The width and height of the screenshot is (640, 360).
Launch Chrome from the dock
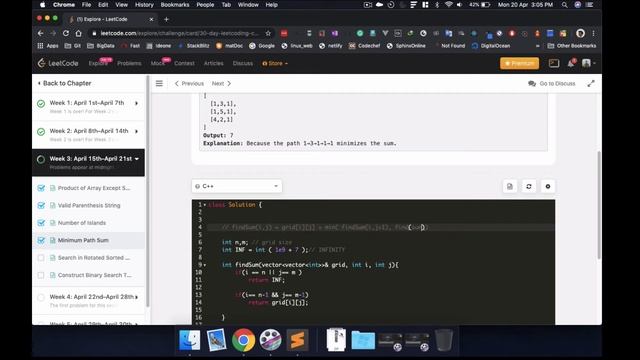click(x=243, y=340)
